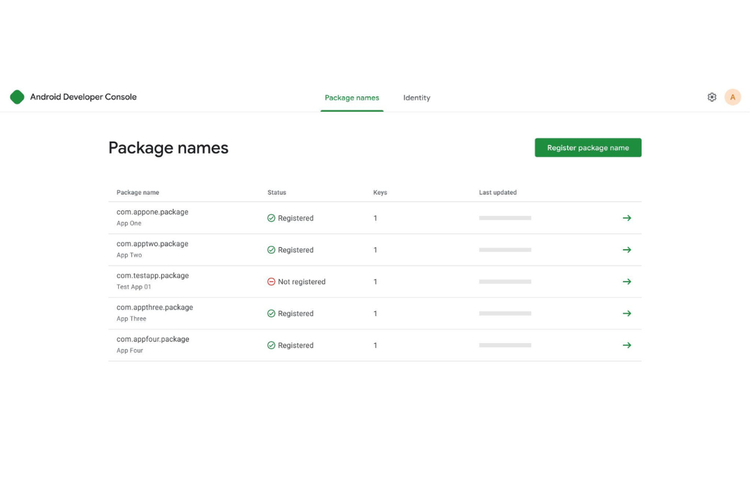This screenshot has height=500, width=750.
Task: Click the Not registered status icon
Action: click(x=271, y=282)
